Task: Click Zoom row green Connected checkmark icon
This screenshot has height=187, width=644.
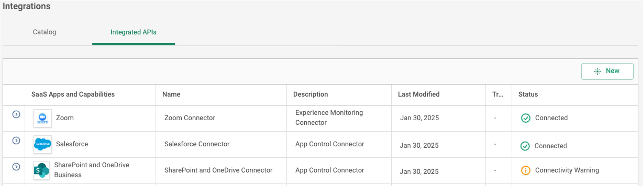Action: (525, 118)
